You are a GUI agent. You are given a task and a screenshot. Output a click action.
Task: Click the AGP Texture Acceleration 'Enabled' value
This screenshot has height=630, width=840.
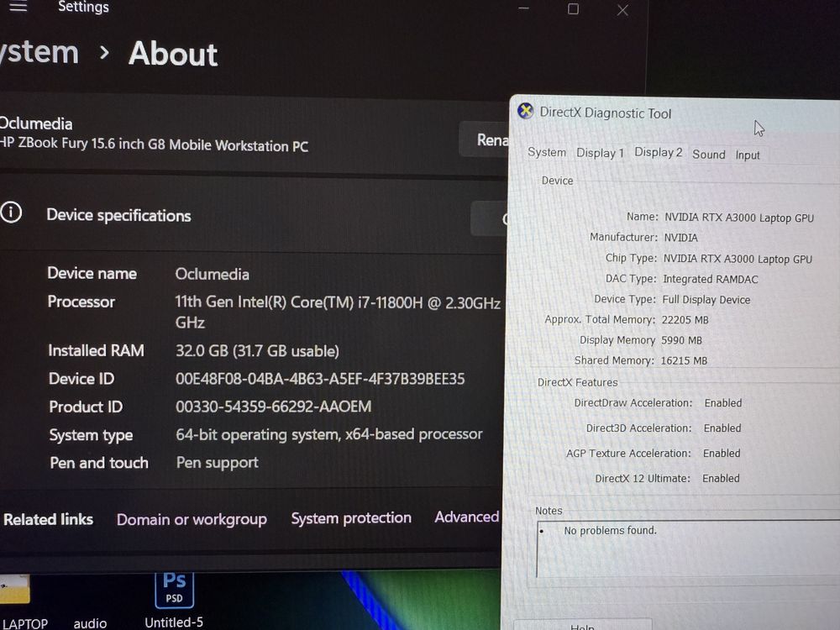pyautogui.click(x=722, y=454)
